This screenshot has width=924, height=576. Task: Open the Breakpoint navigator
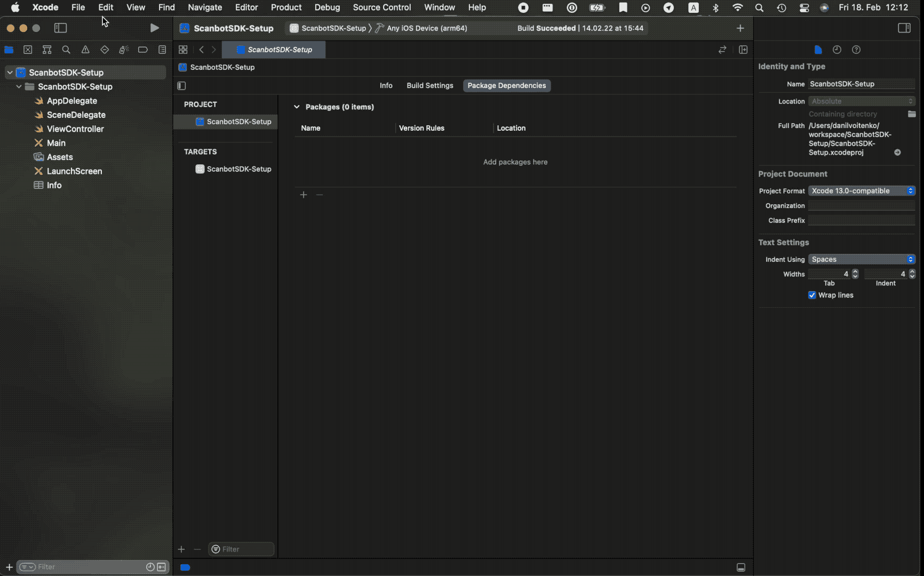coord(143,50)
